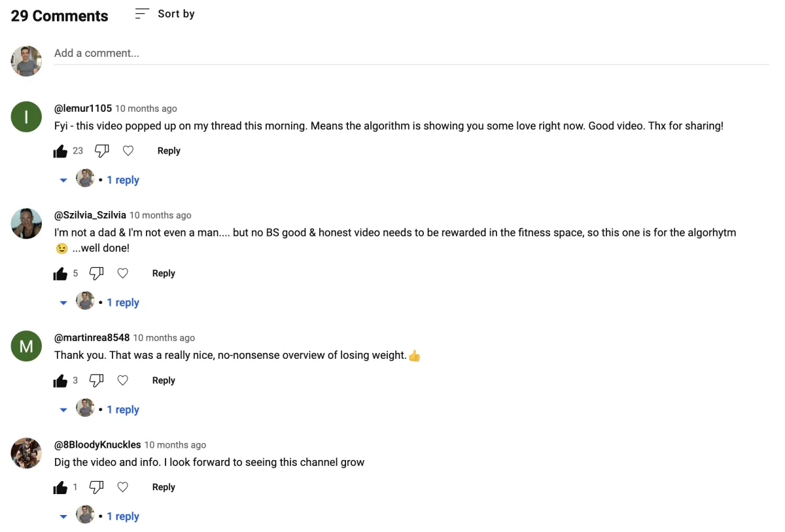
Task: Dislike the @Szilvia_Szilvia comment
Action: pyautogui.click(x=97, y=274)
